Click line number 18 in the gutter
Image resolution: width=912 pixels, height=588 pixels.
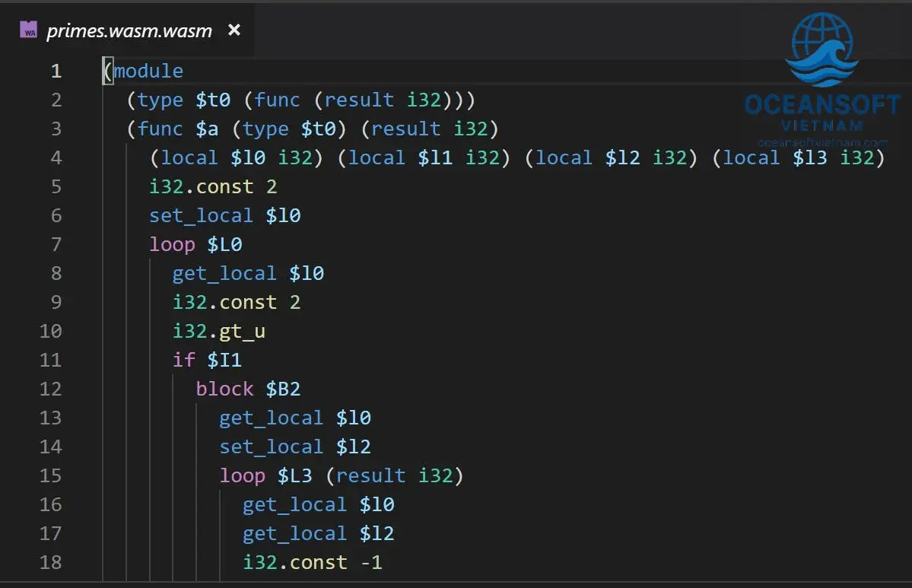click(51, 562)
